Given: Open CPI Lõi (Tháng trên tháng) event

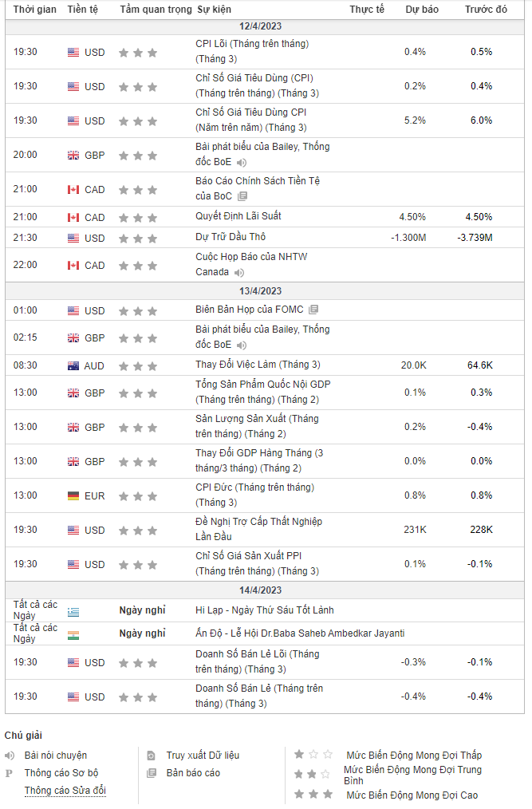Looking at the screenshot, I should 251,44.
